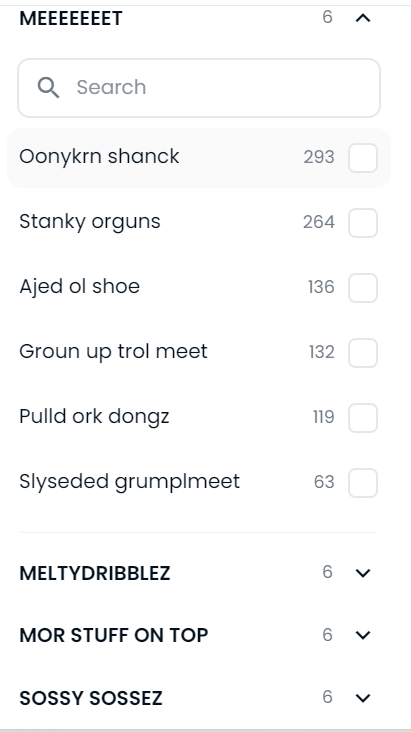Enable the Groun up trol meet checkbox
This screenshot has height=732, width=411.
coord(363,352)
